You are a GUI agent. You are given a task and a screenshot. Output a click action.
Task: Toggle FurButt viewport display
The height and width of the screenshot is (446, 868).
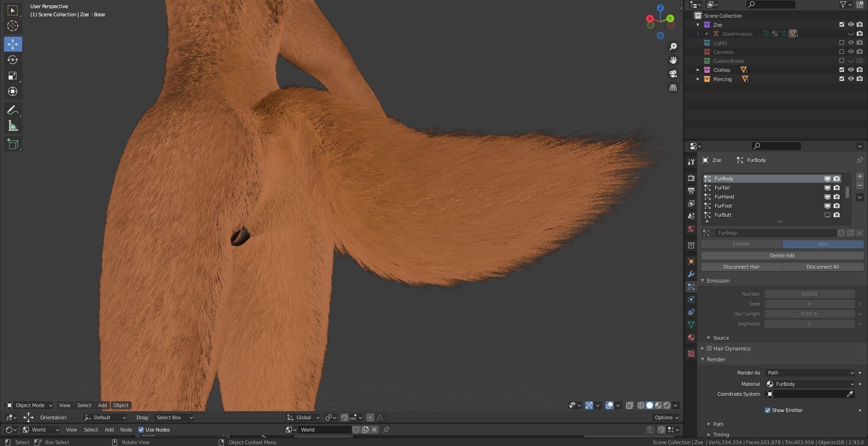(x=827, y=215)
